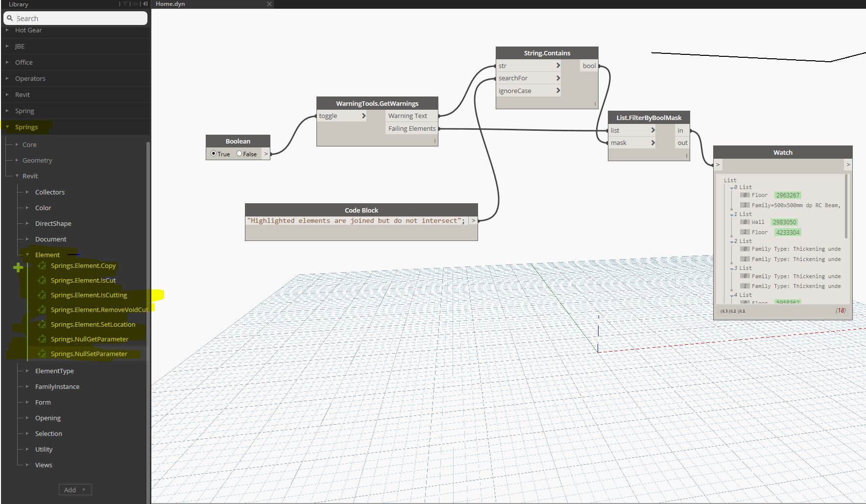This screenshot has height=504, width=866.
Task: Select Springs.Element.RemoveVoidCut puzzle icon
Action: pyautogui.click(x=42, y=310)
